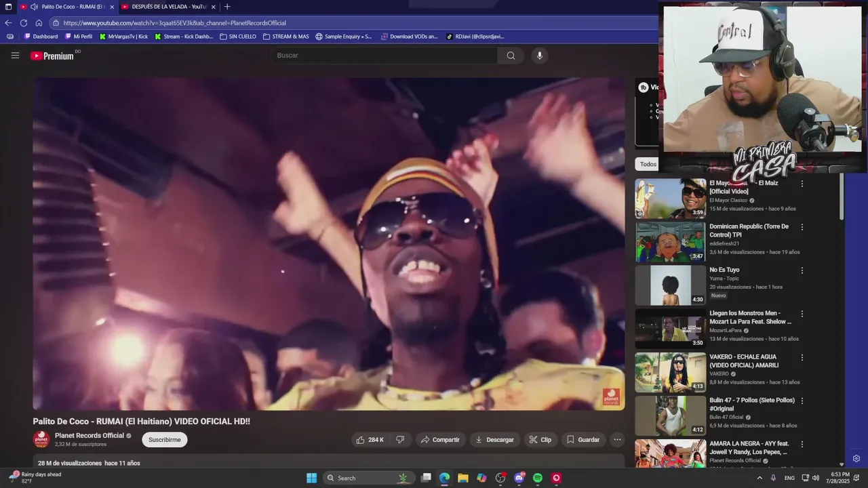Screen dimensions: 868x488
Task: Open Spotify from taskbar
Action: coord(538,478)
